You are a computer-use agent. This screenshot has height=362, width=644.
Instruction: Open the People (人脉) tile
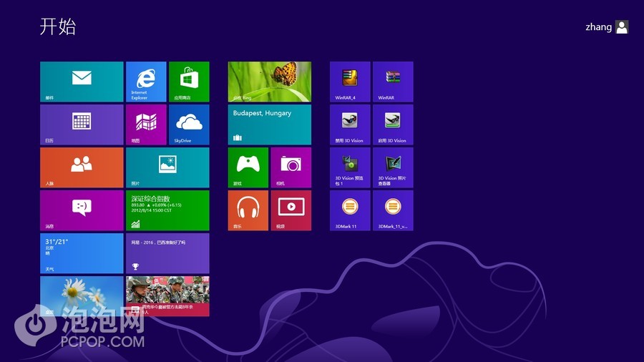pyautogui.click(x=82, y=167)
